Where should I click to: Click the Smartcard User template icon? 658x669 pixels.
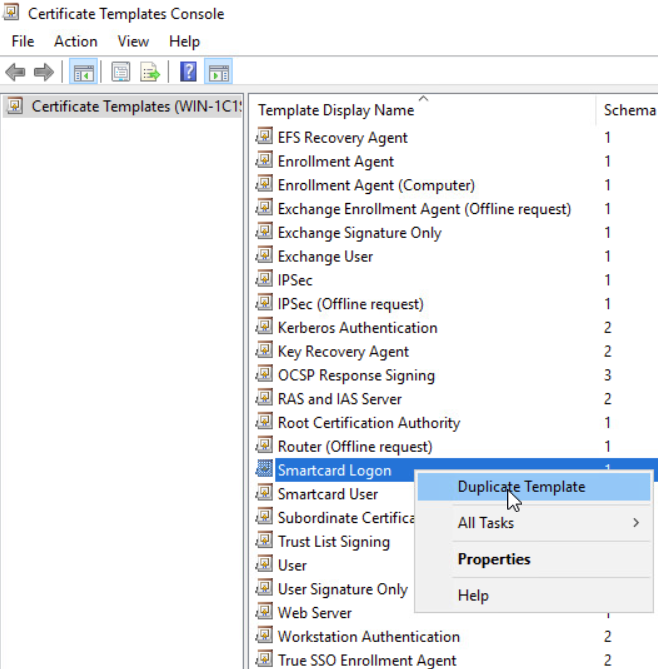[x=265, y=493]
